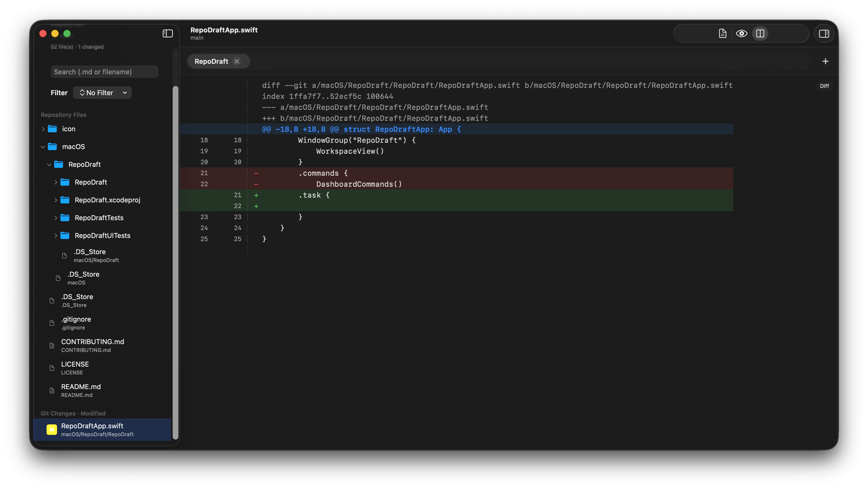Open README.md file

[103, 391]
